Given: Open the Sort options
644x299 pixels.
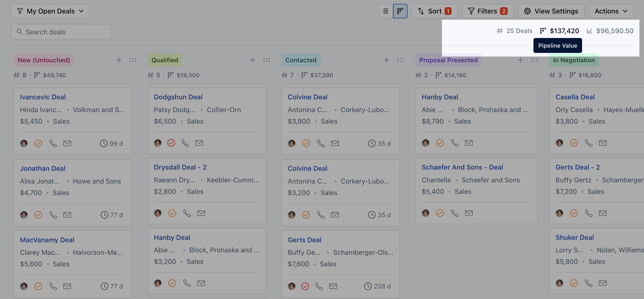Looking at the screenshot, I should [x=434, y=11].
